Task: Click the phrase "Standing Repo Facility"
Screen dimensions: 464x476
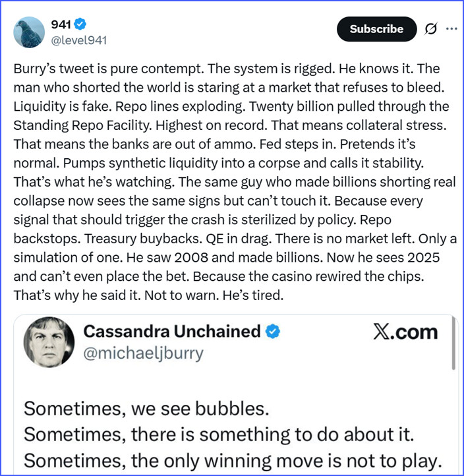Action: [74, 121]
